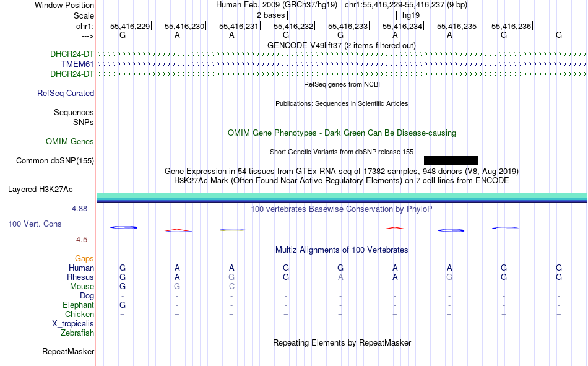This screenshot has width=588, height=366.
Task: Click the 4.88 PhyloP upper limit
Action: pos(79,209)
